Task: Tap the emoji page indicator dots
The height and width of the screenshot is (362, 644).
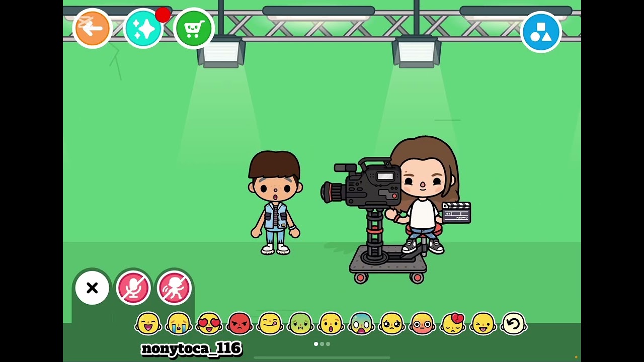Action: [x=322, y=344]
